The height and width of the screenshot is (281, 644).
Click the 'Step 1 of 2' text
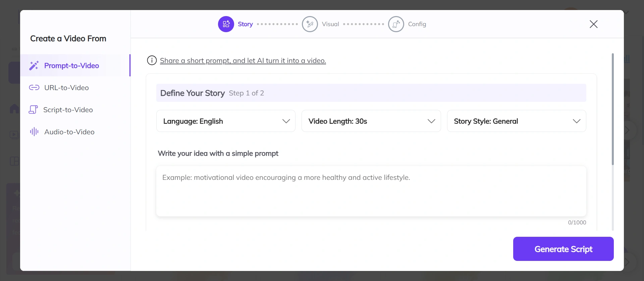(x=247, y=93)
